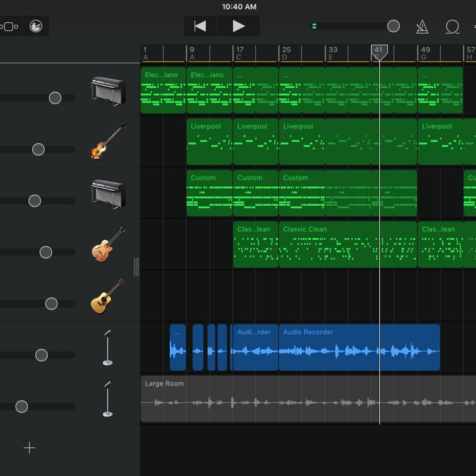The height and width of the screenshot is (476, 476).
Task: Open the FX effects button in toolbar
Action: [36, 26]
